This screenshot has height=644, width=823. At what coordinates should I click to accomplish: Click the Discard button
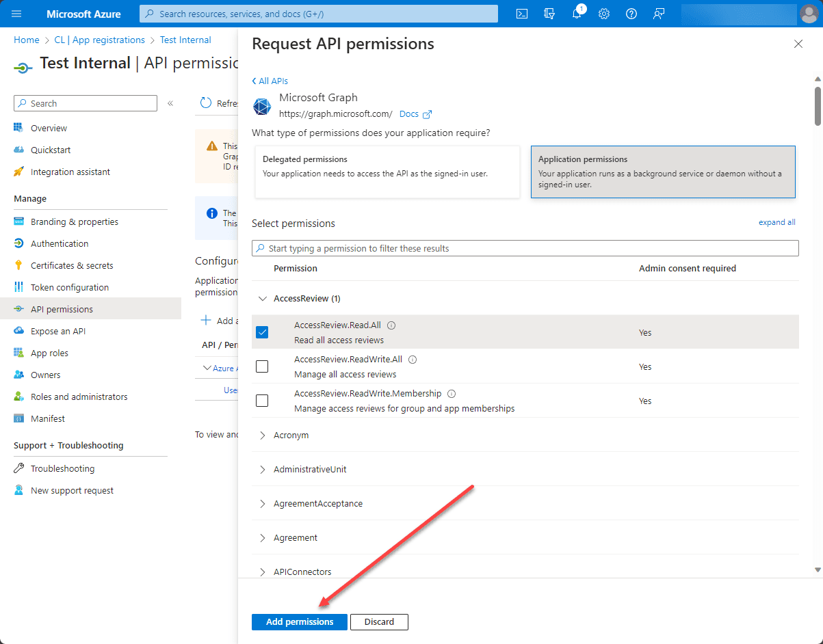click(x=379, y=621)
